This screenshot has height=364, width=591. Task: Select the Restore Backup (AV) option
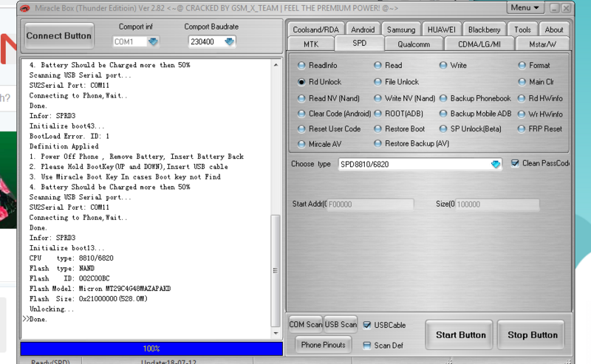(x=411, y=143)
